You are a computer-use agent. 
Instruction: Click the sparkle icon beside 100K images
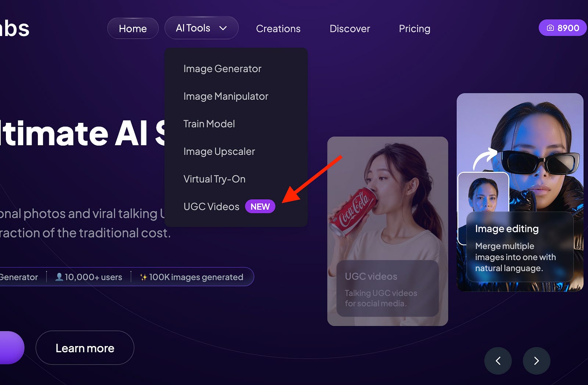(143, 277)
